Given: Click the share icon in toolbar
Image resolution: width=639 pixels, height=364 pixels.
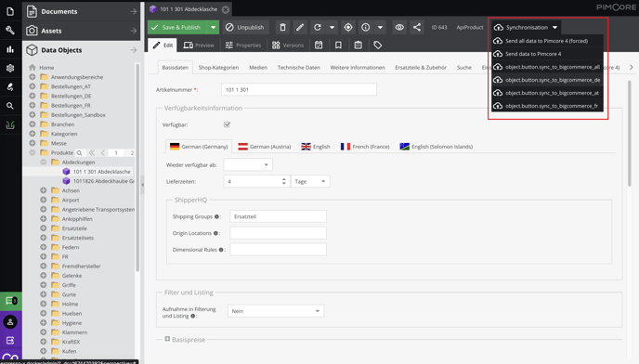Looking at the screenshot, I should click(x=416, y=27).
